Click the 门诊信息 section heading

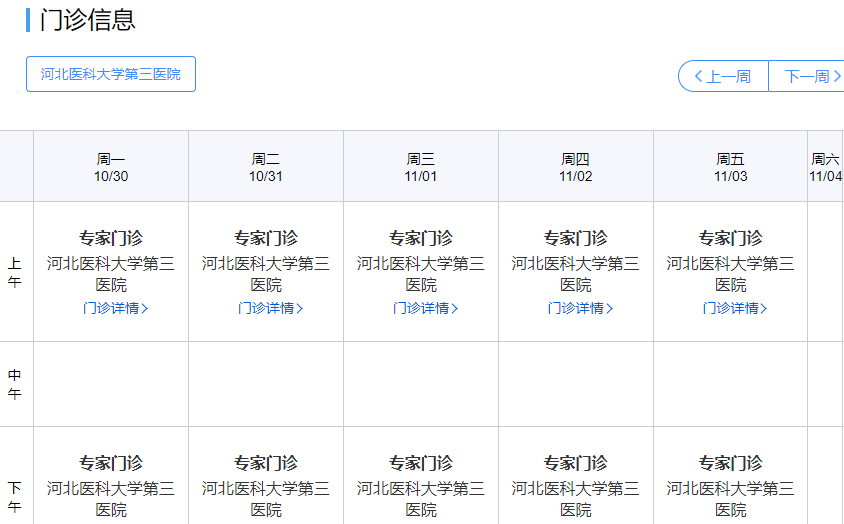click(87, 20)
